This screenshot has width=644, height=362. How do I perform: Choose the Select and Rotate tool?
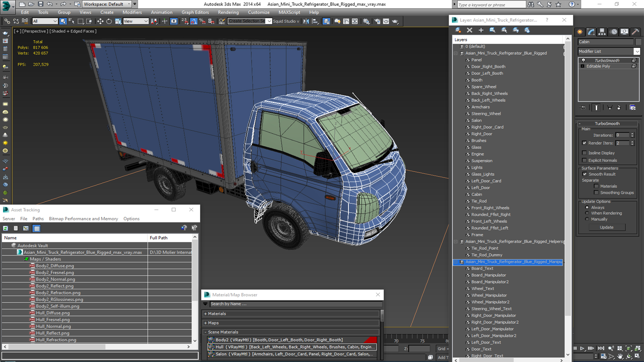[109, 21]
